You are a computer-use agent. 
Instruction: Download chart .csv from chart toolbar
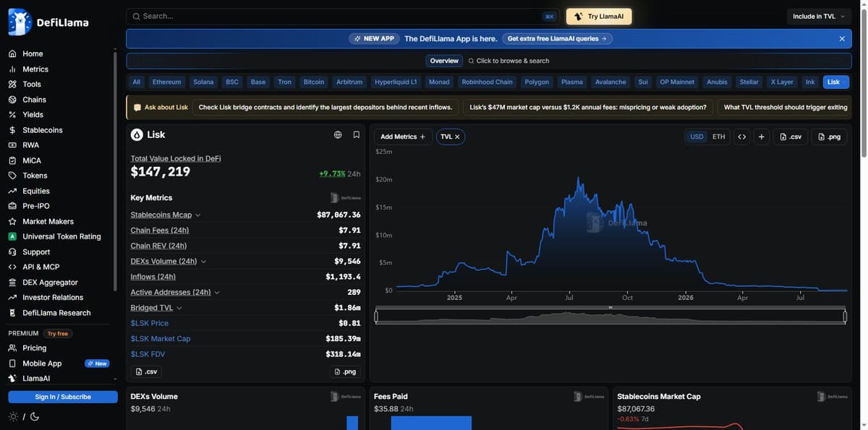[x=791, y=137]
